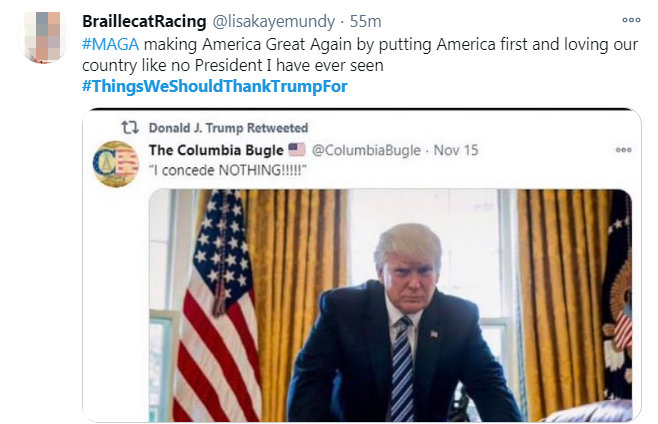This screenshot has height=424, width=658.
Task: Open the #ThingsWeShouldThankTrumpFor hashtag
Action: [214, 87]
